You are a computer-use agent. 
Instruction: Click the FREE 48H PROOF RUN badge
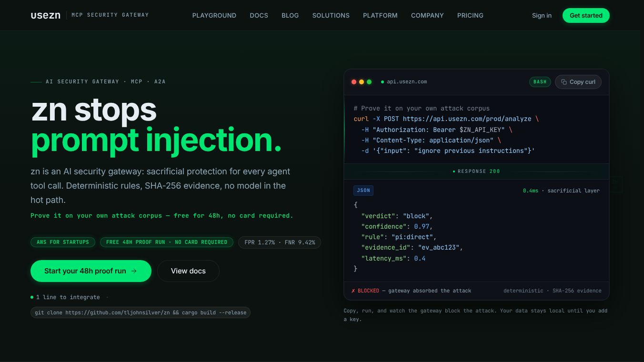coord(167,242)
